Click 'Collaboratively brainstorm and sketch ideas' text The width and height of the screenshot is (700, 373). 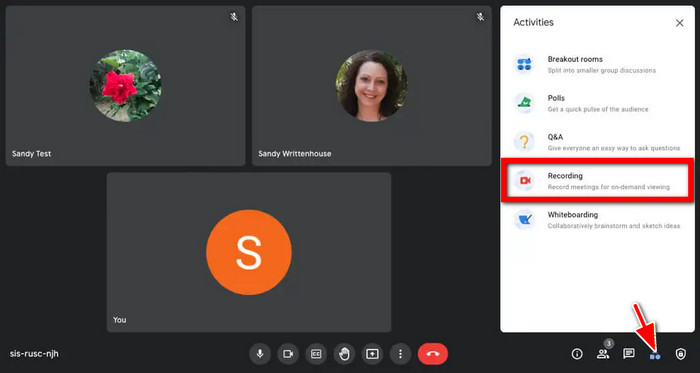(x=614, y=226)
